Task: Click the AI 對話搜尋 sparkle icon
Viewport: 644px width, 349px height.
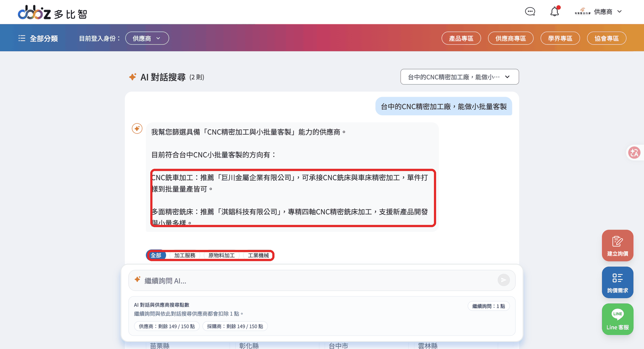Action: (x=133, y=77)
